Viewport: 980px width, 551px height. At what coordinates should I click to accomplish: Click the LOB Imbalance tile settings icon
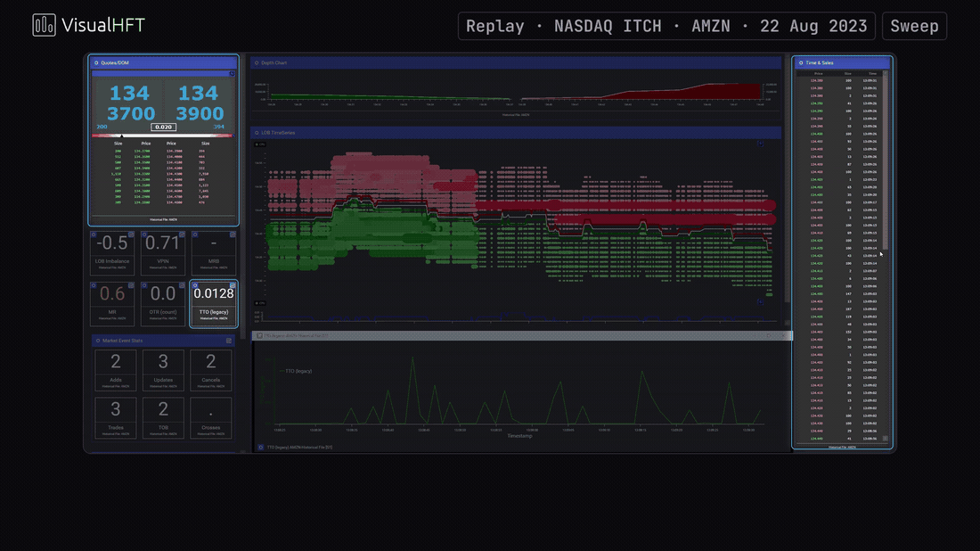[94, 234]
